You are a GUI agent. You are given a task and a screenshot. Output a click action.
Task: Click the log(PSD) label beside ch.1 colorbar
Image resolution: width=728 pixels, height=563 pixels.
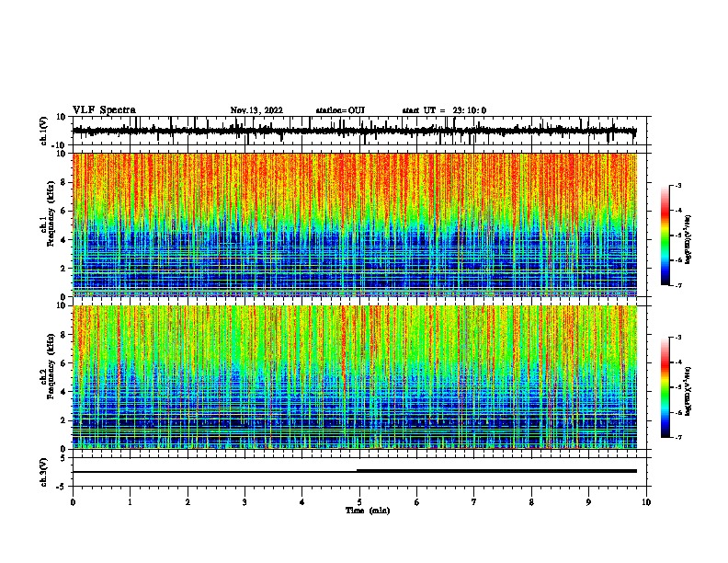click(688, 240)
